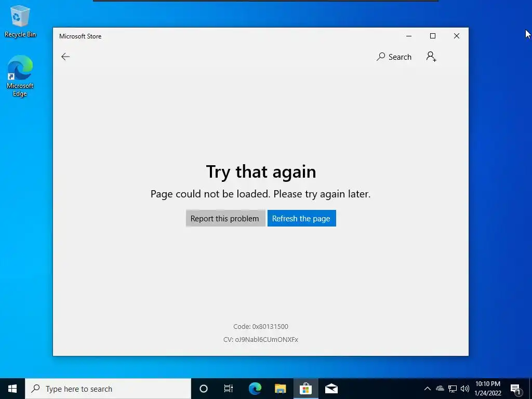Image resolution: width=532 pixels, height=399 pixels.
Task: Go back with the Store back arrow
Action: 65,57
